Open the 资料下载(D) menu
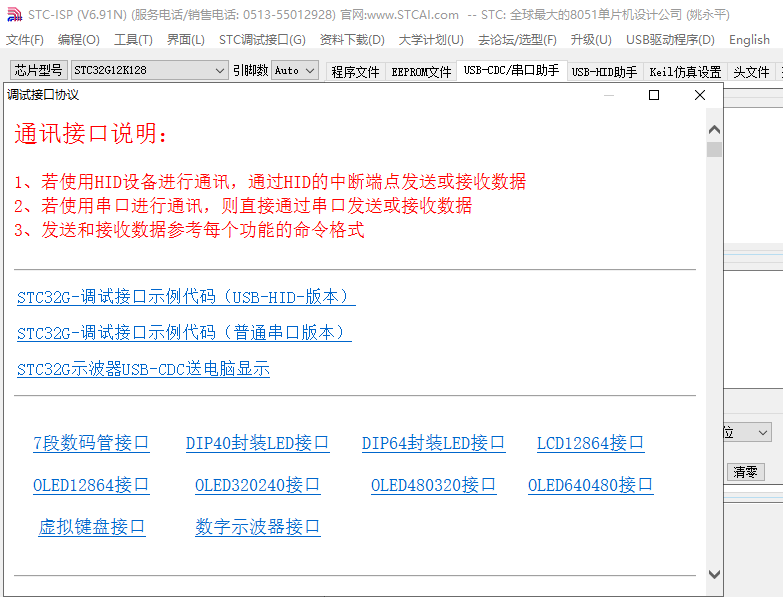The height and width of the screenshot is (597, 783). (352, 40)
